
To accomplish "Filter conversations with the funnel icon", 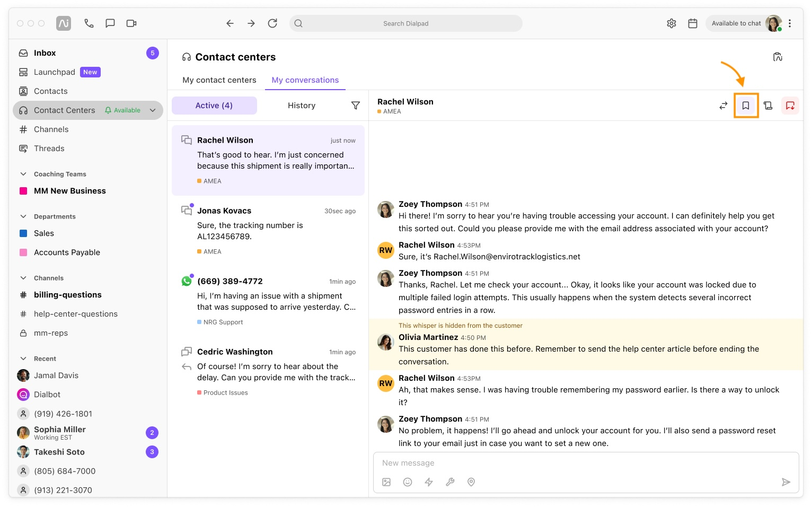I will point(356,106).
